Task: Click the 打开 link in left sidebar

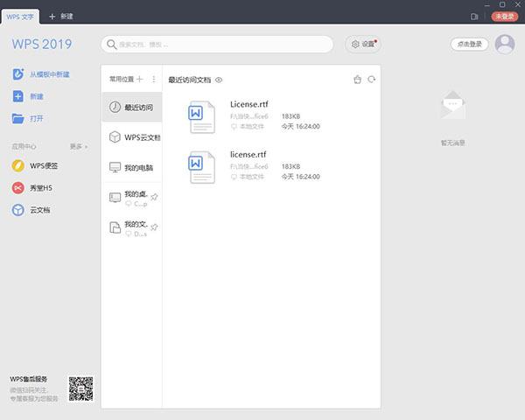Action: click(x=37, y=119)
